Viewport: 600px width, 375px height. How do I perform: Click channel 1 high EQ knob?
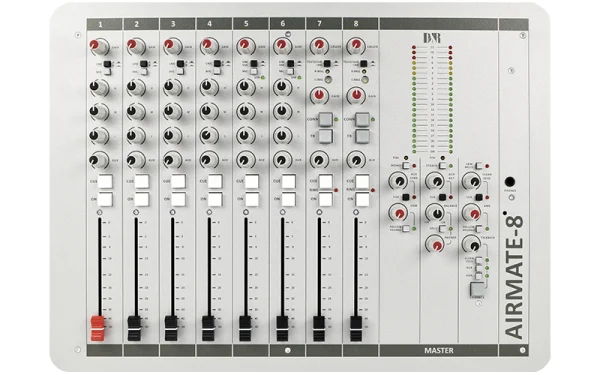99,88
